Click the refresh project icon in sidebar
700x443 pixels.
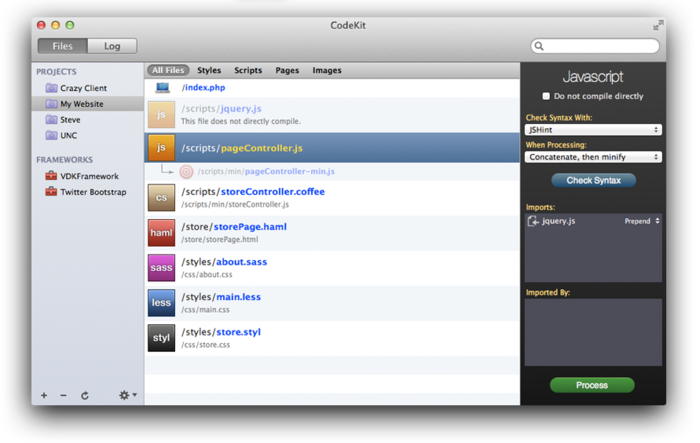click(x=85, y=396)
